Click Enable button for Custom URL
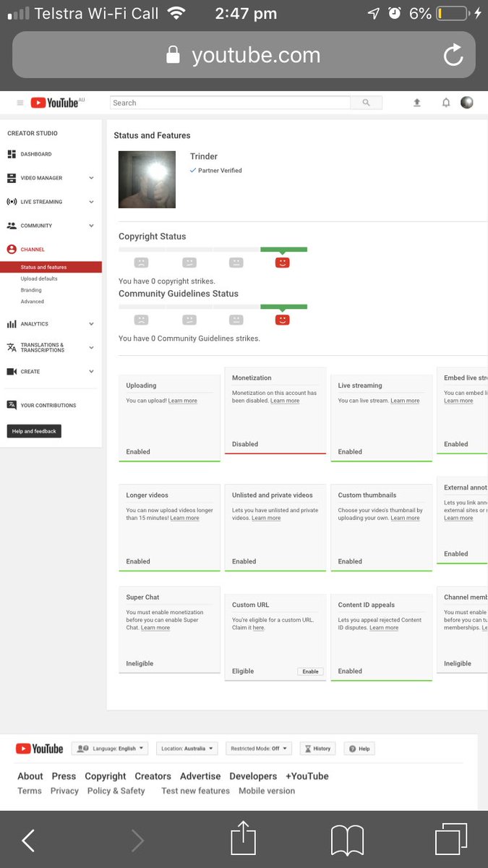 [310, 671]
